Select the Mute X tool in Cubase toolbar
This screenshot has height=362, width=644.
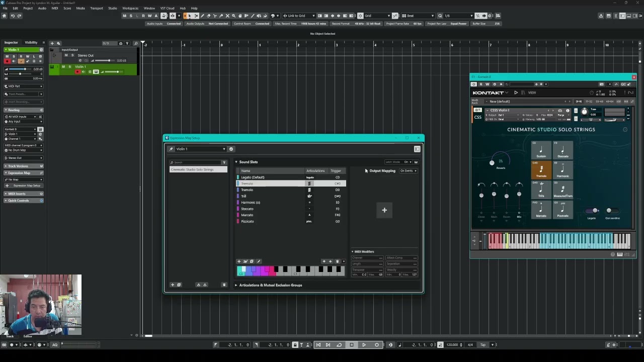tap(227, 16)
